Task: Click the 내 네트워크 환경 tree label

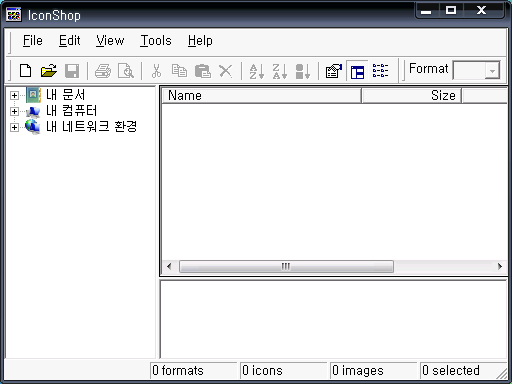Action: click(x=91, y=127)
